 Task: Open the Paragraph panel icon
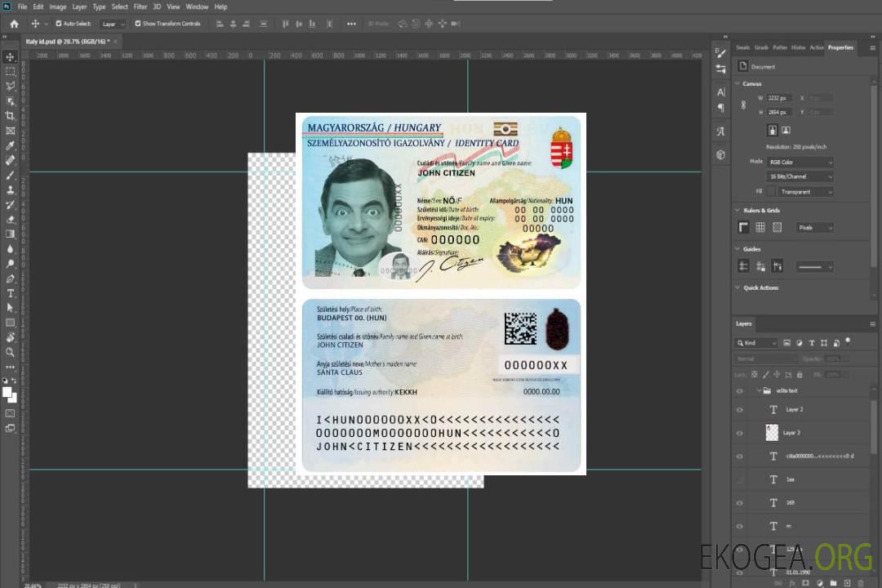721,108
